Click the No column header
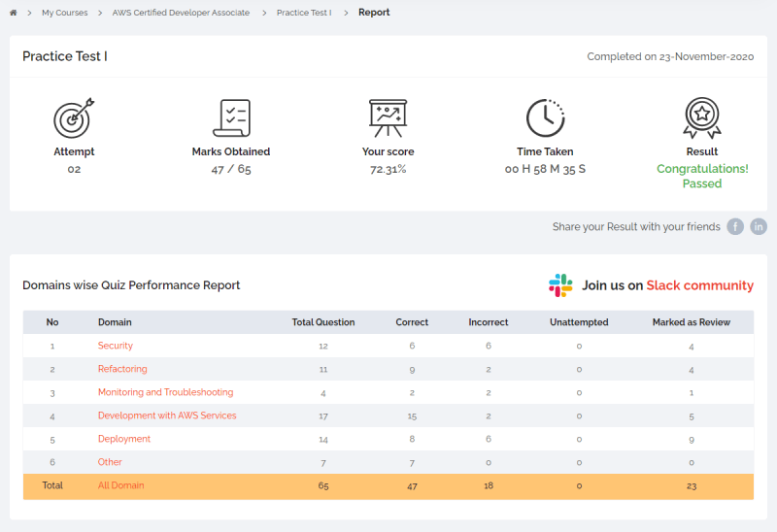 52,322
